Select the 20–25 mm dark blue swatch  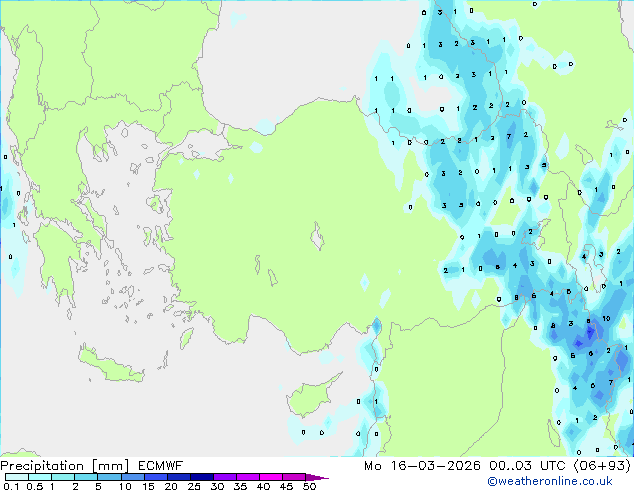(x=179, y=477)
